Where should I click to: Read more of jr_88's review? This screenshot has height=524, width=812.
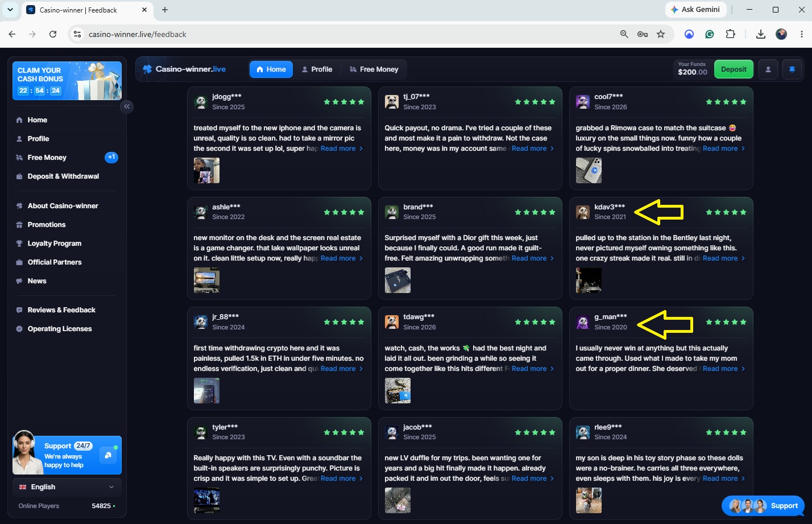[342, 369]
